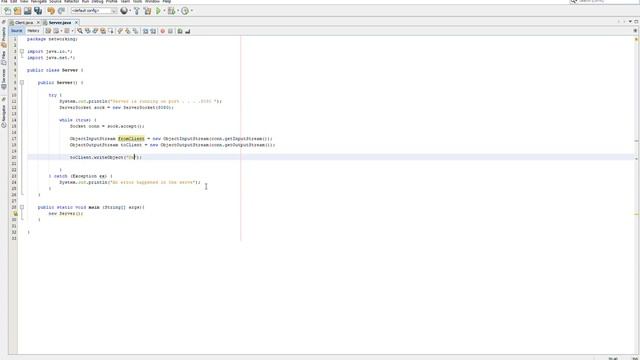
Task: Switch to History view button
Action: coord(33,31)
